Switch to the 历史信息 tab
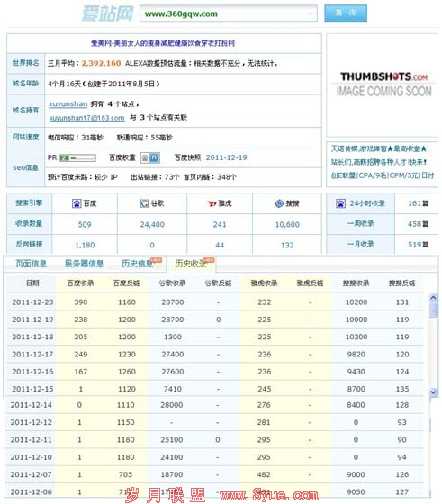The image size is (442, 504). click(138, 264)
